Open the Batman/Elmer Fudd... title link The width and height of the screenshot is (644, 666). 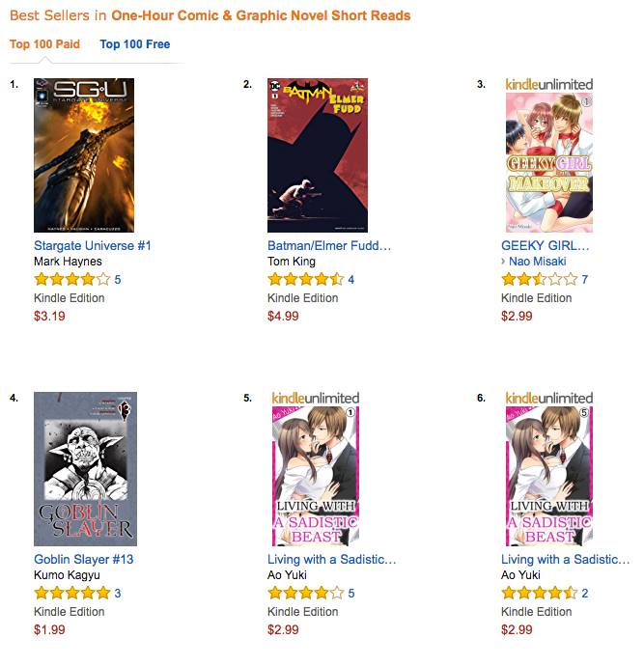click(329, 245)
